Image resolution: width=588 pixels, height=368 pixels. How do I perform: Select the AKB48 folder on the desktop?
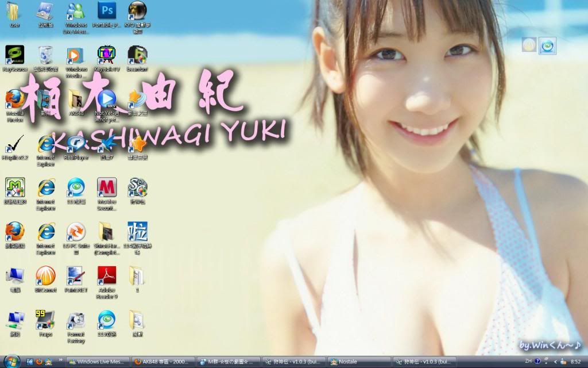(x=76, y=99)
